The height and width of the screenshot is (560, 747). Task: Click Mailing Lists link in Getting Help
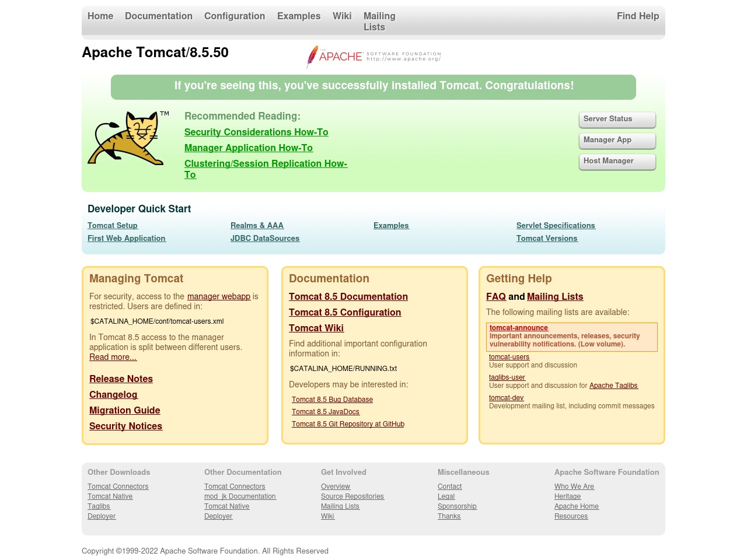[x=555, y=297]
